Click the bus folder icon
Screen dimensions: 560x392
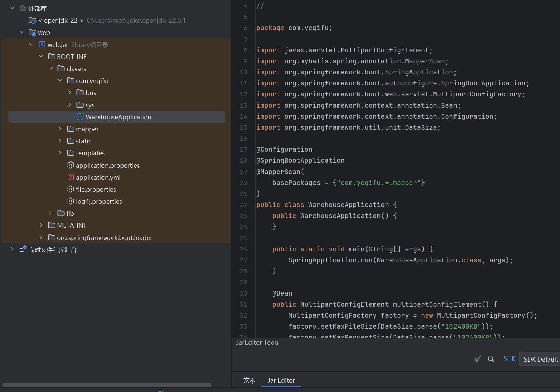(80, 92)
